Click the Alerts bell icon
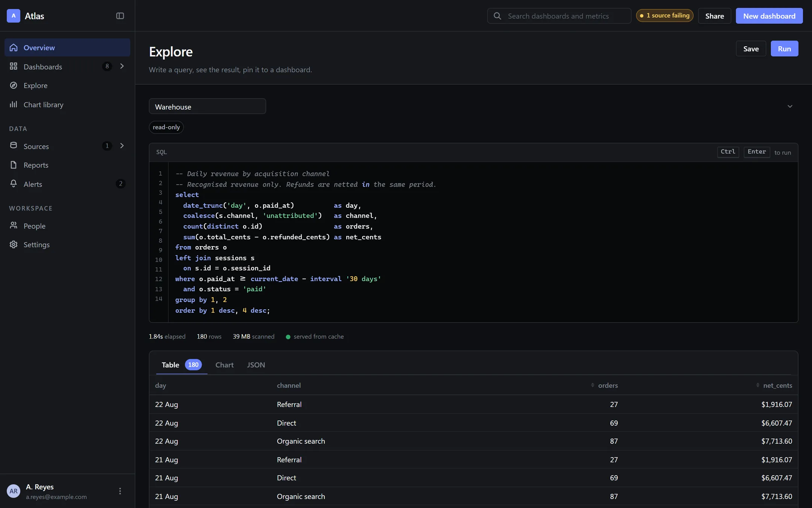 coord(14,184)
